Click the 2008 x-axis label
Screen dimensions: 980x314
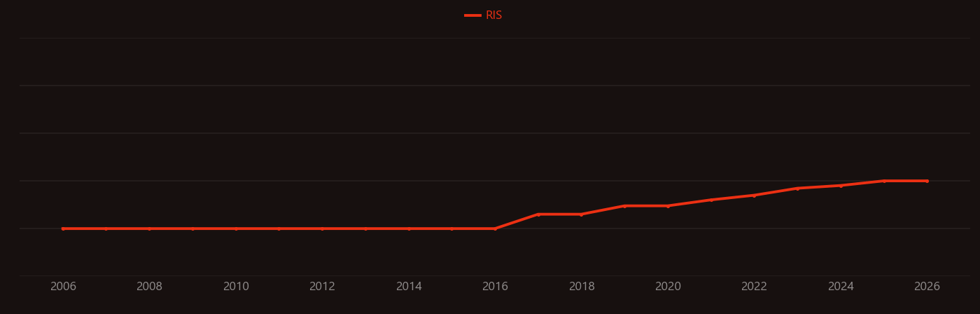[149, 287]
